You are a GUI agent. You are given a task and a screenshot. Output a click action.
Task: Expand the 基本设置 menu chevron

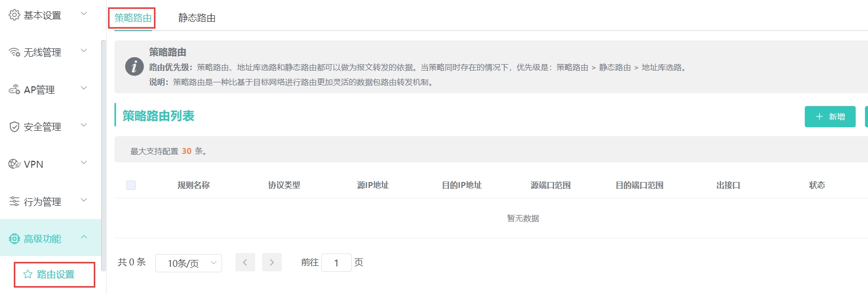click(84, 14)
